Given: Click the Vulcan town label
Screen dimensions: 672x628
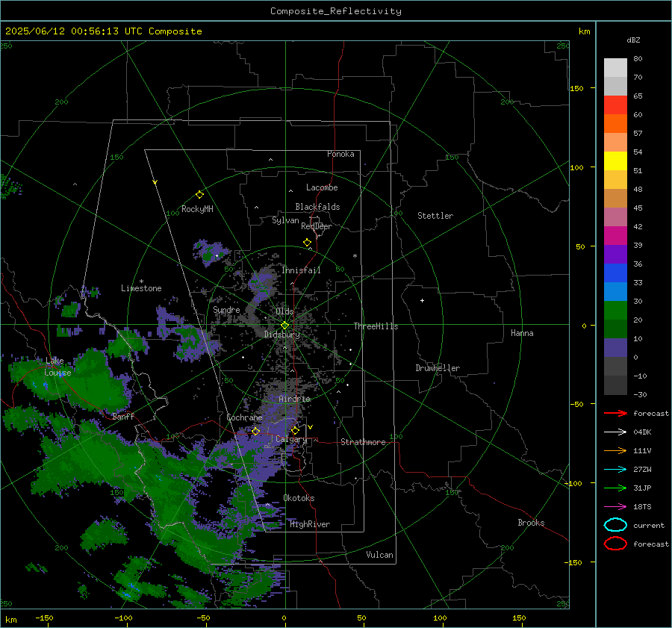Looking at the screenshot, I should [379, 555].
